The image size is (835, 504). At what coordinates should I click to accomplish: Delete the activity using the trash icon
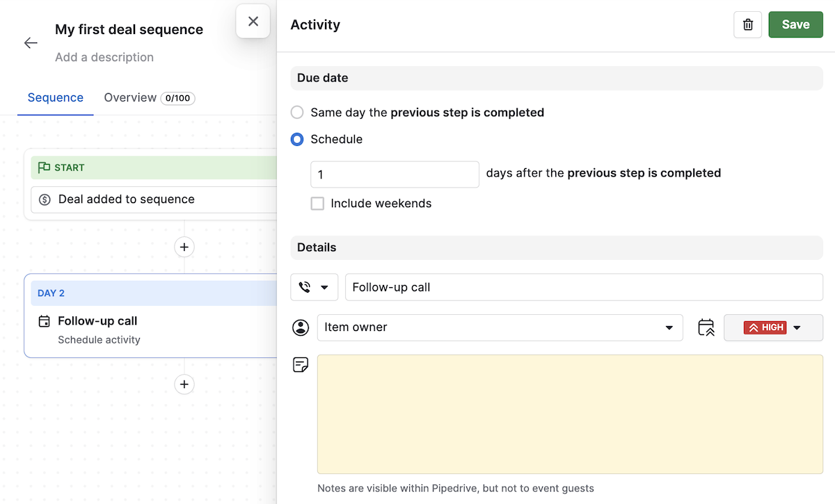click(x=747, y=24)
